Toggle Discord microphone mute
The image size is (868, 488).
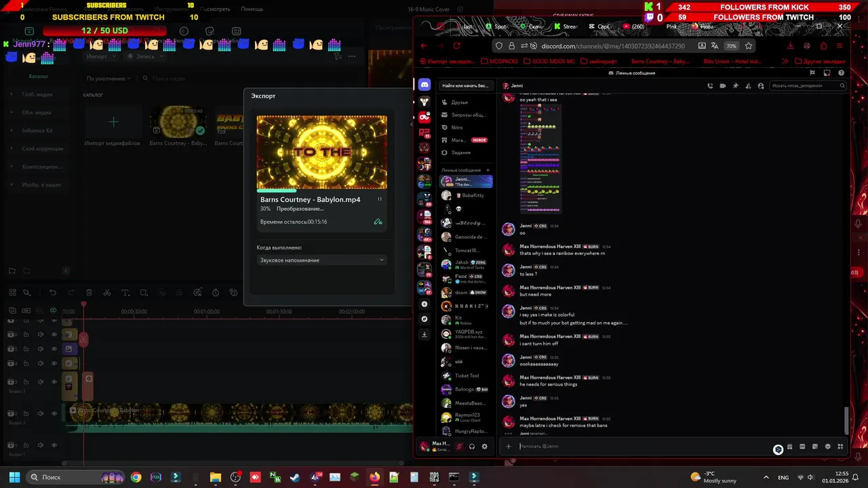pos(460,446)
